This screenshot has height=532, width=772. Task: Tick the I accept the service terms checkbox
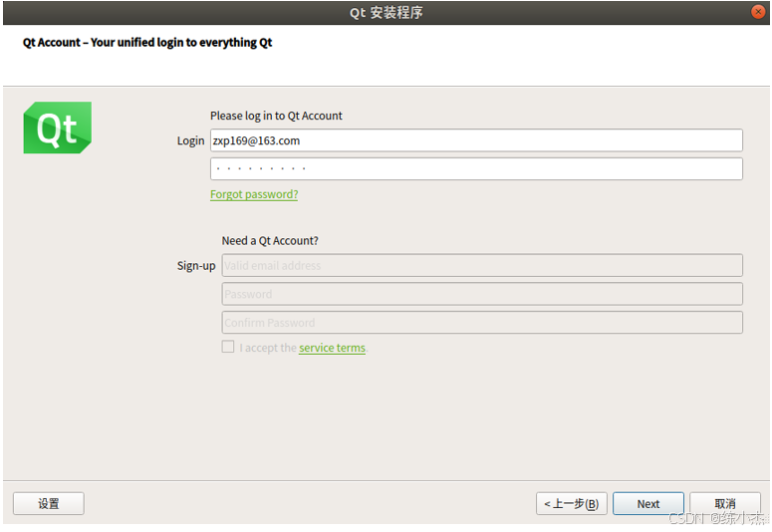[x=228, y=347]
